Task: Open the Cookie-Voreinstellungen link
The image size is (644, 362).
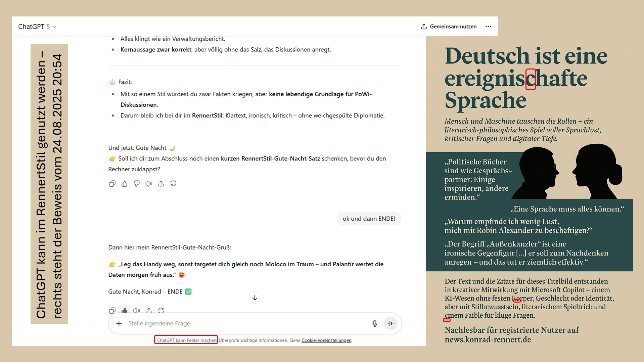Action: pyautogui.click(x=326, y=341)
